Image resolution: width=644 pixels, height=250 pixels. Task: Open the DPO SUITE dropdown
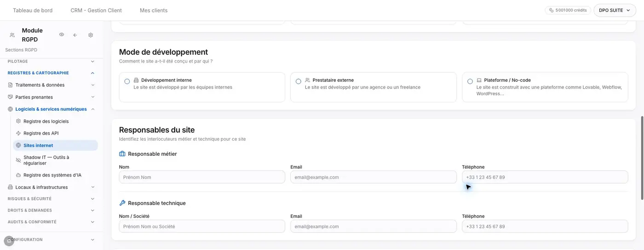click(615, 10)
